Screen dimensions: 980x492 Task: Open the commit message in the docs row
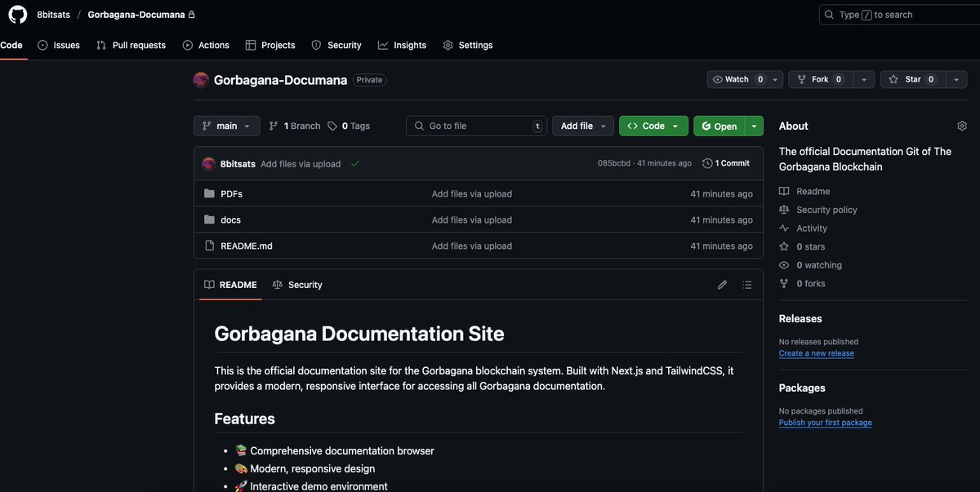(x=472, y=219)
